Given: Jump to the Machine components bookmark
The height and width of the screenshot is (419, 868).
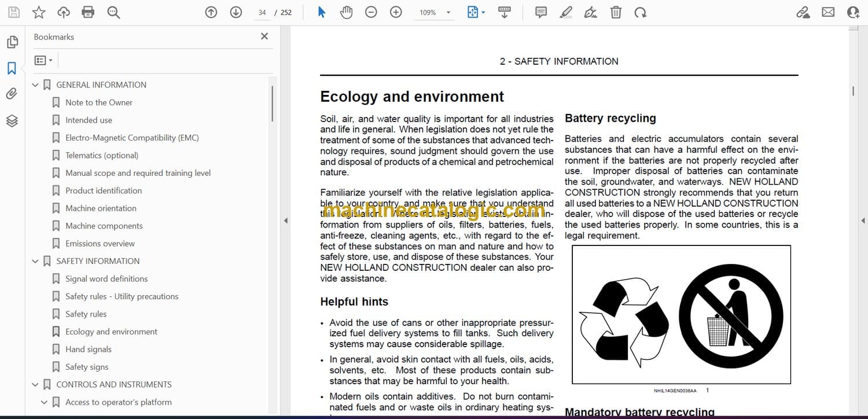Looking at the screenshot, I should (x=104, y=226).
